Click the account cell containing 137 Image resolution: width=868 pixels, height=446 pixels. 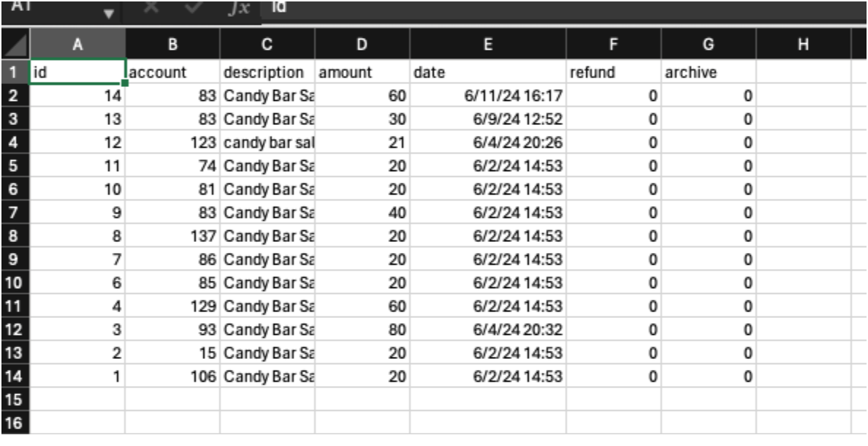point(172,236)
